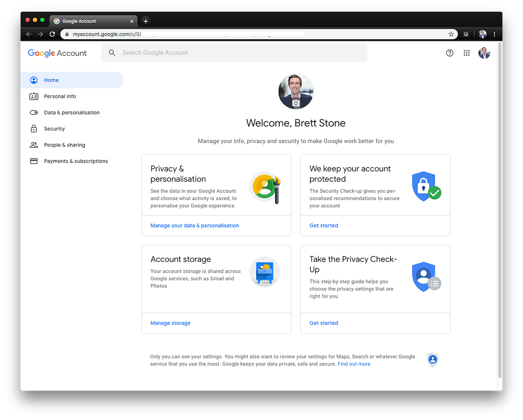Click the We keep your account protected heading
Image resolution: width=523 pixels, height=420 pixels.
(x=350, y=174)
